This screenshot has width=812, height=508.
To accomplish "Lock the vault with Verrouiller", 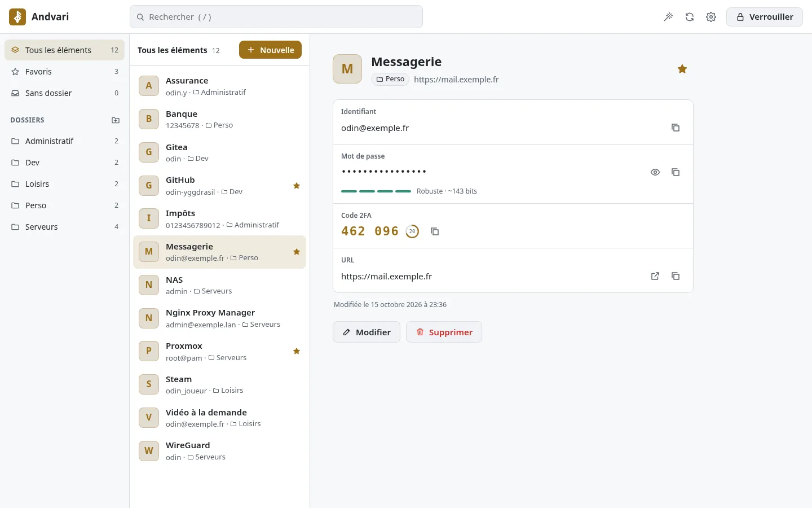I will pyautogui.click(x=765, y=17).
